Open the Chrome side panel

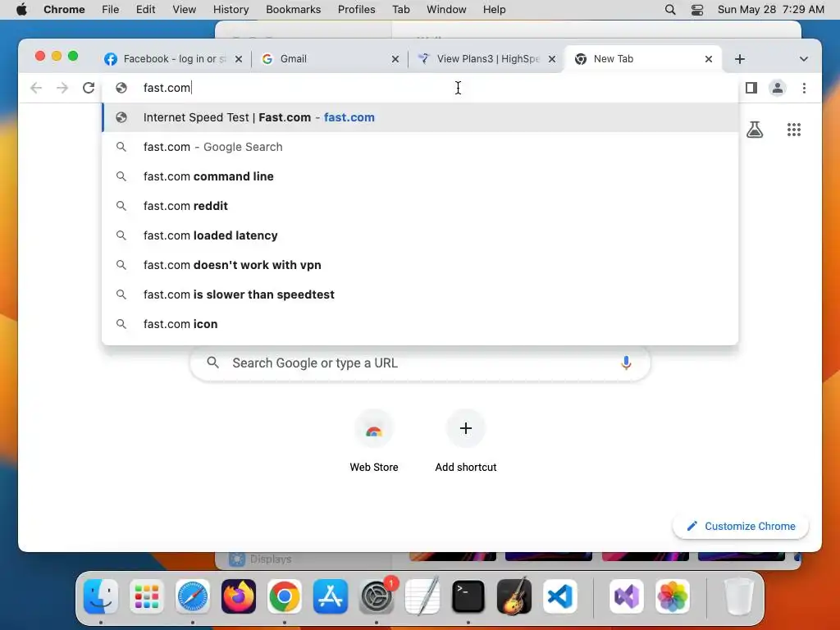pos(751,88)
